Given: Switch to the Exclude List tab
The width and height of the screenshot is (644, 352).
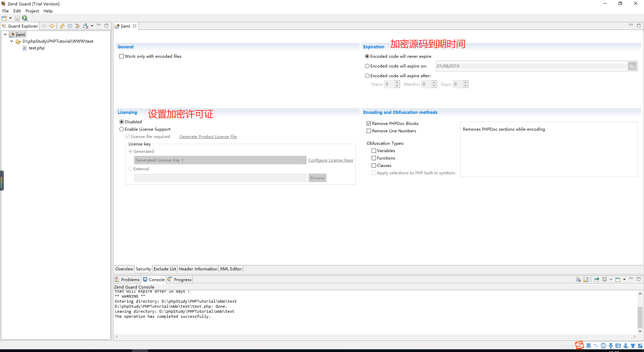Looking at the screenshot, I should [x=165, y=269].
